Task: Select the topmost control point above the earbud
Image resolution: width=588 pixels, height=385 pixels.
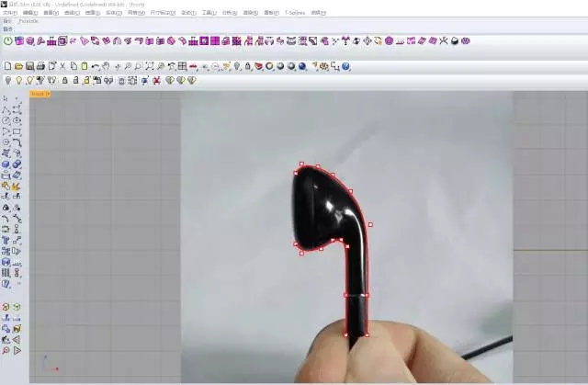Action: 302,164
